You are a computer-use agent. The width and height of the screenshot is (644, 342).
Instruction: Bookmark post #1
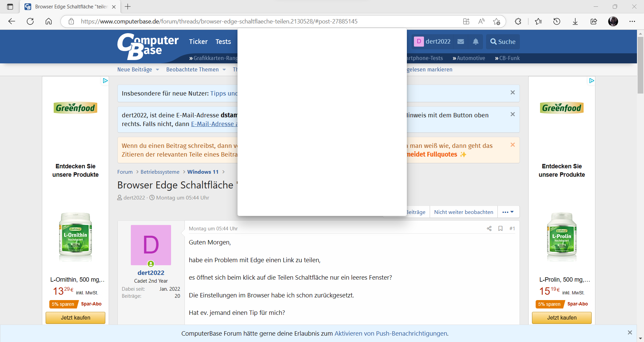pyautogui.click(x=500, y=229)
